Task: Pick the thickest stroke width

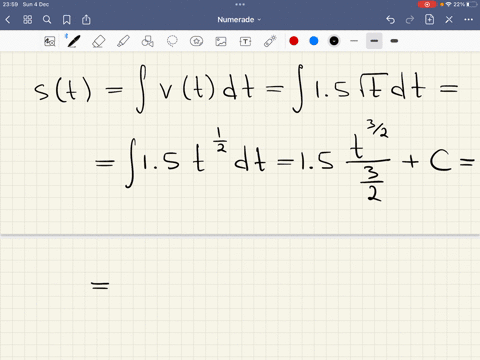Action: pos(394,41)
